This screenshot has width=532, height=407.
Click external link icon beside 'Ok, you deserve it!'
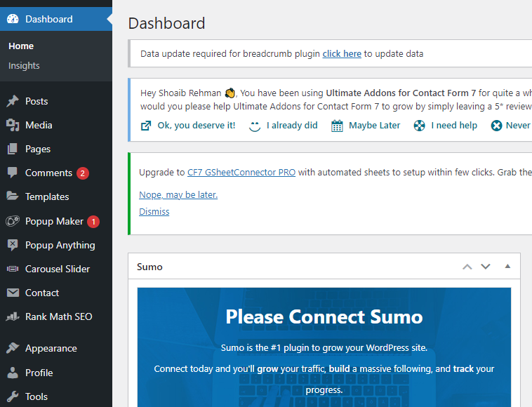click(146, 126)
